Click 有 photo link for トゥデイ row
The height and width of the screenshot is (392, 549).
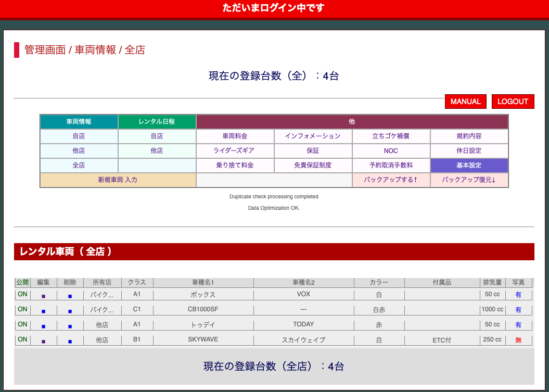518,325
